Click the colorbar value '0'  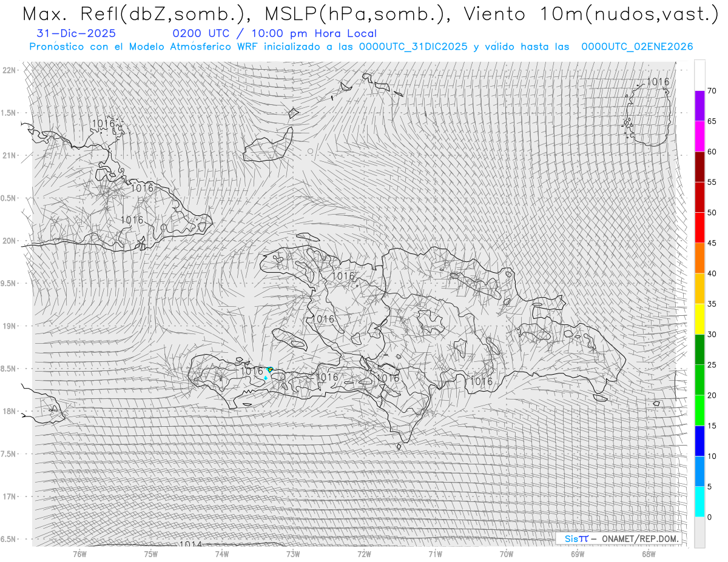pos(709,517)
